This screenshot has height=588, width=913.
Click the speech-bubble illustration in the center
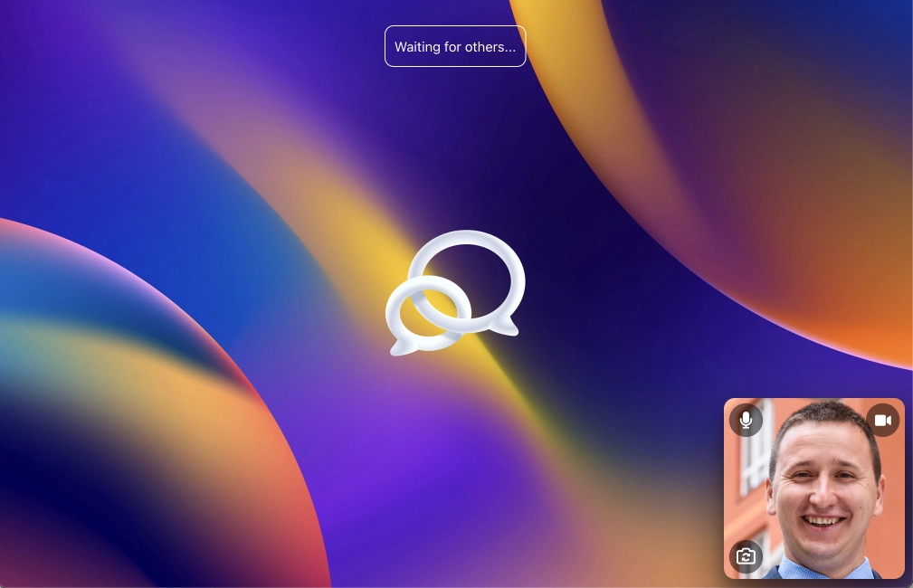tap(455, 289)
